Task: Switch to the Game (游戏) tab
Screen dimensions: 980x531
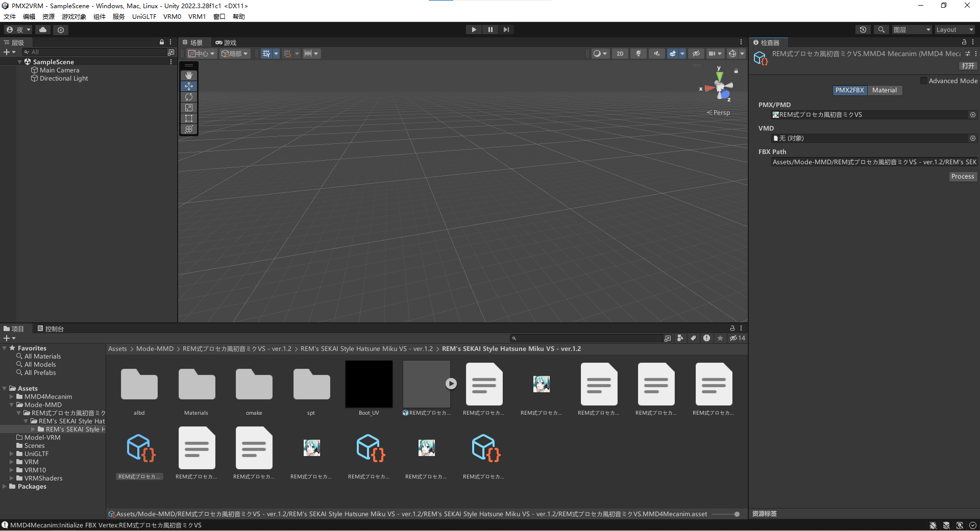Action: pyautogui.click(x=226, y=43)
